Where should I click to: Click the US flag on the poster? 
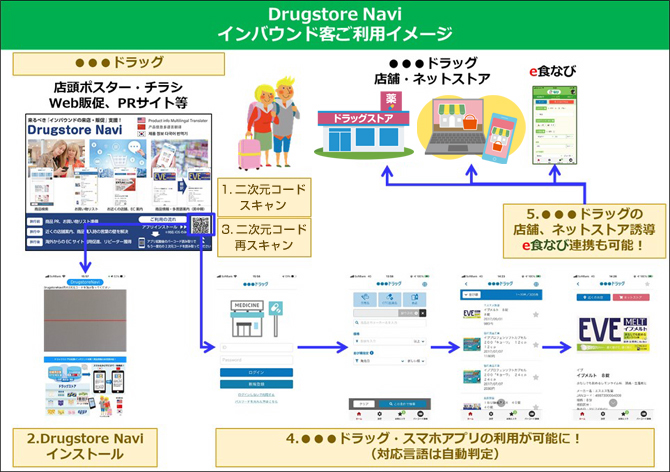141,120
